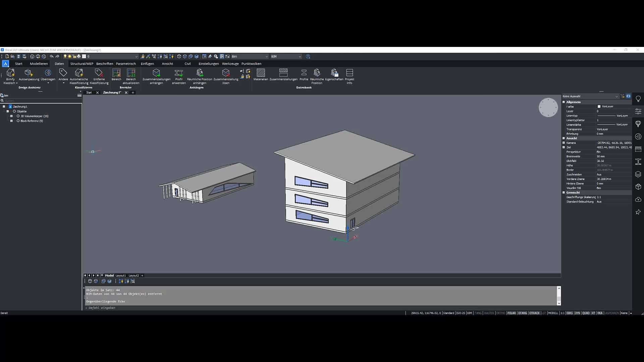Open the layers panel icon on right sidebar

[x=638, y=174]
